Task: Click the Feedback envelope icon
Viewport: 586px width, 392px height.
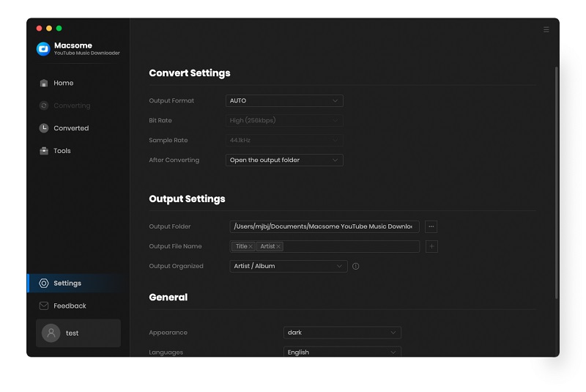Action: click(x=44, y=306)
